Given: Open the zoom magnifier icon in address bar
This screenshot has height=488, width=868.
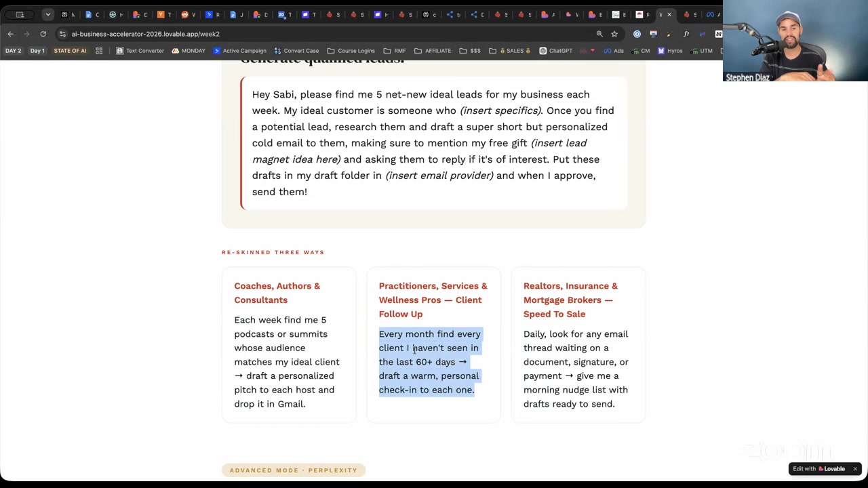Looking at the screenshot, I should [x=599, y=34].
